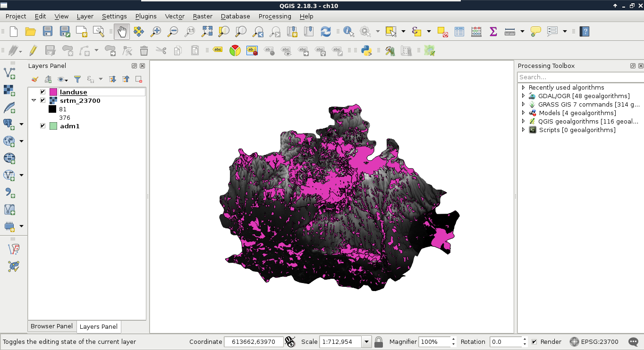Click the EPSG:23700 CRS button
The image size is (644, 350).
[x=593, y=342]
